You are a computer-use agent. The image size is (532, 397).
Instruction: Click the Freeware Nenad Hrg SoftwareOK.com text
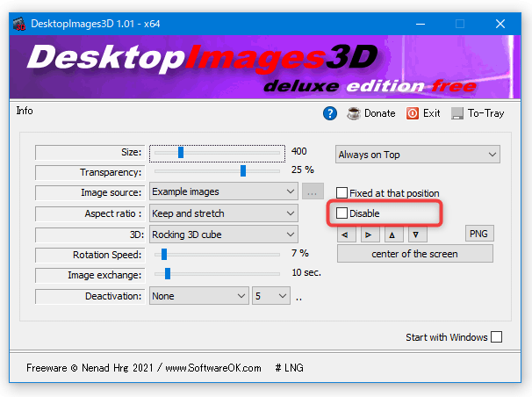coord(144,368)
